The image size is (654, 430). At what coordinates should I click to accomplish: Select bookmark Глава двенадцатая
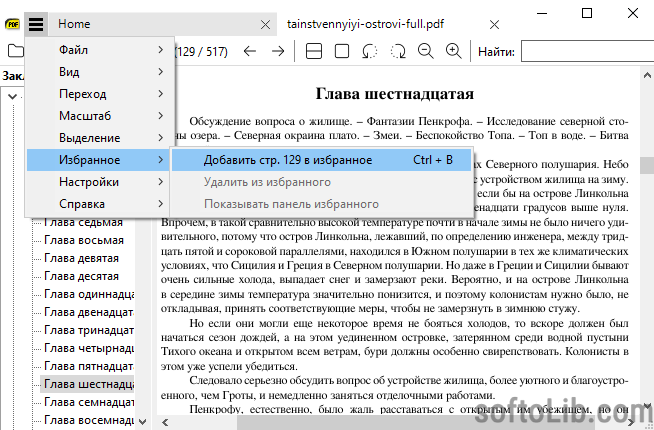[88, 312]
